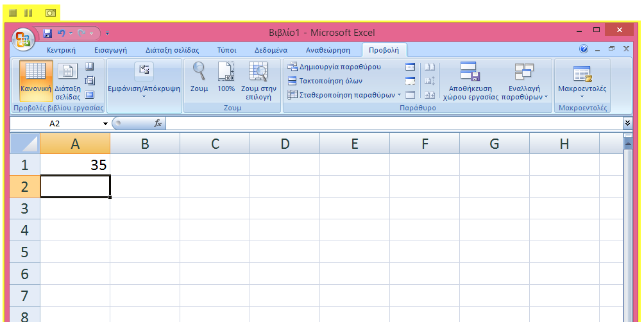Open the Εισαγωγή ribbon tab

110,51
